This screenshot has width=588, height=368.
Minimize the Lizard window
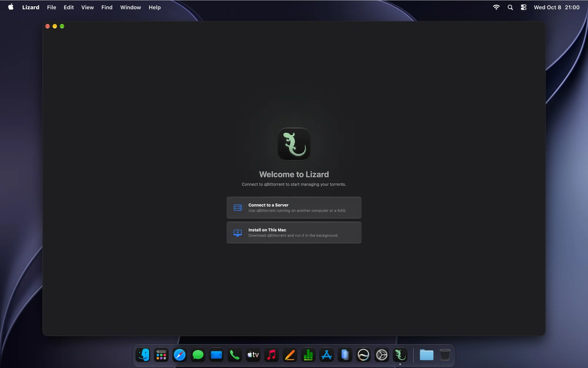55,26
